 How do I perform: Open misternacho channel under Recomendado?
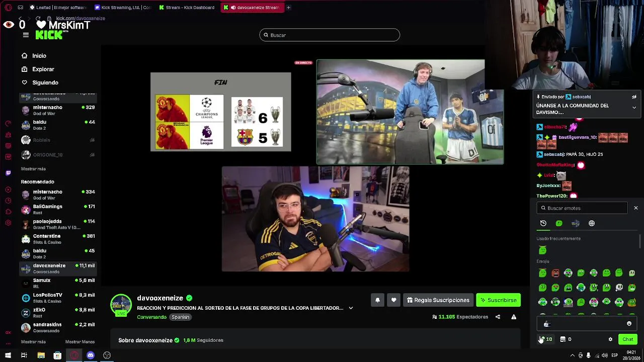click(58, 195)
